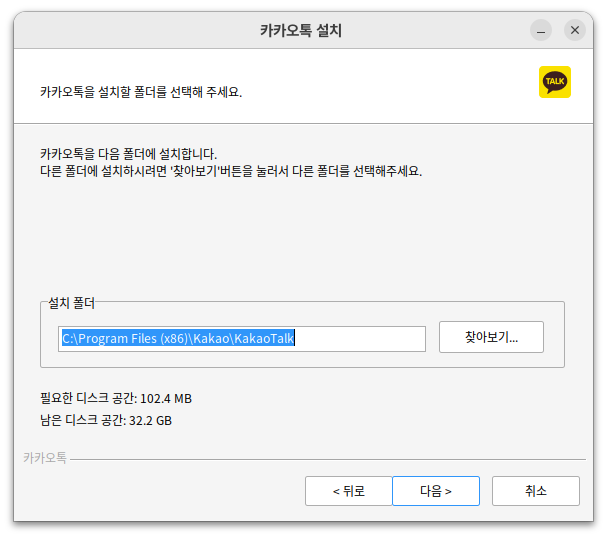Click the 다른 폴더에 설치하시려면 instruction line

[x=231, y=171]
